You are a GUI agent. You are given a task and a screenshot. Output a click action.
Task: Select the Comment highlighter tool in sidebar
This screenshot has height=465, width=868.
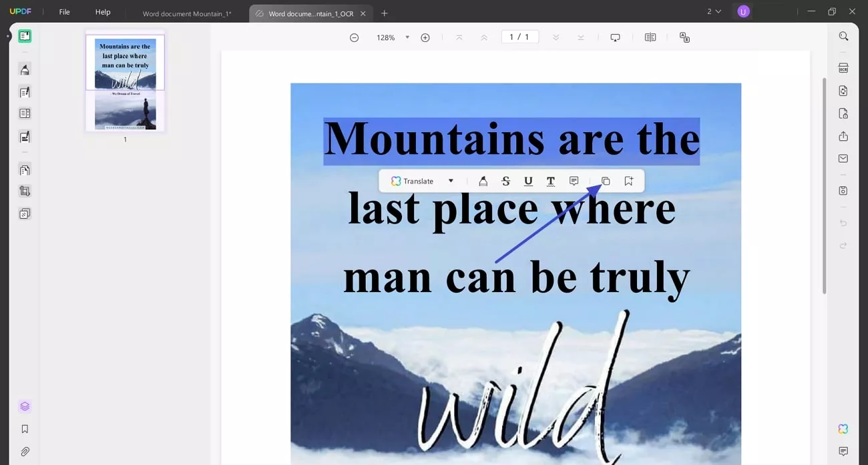point(25,69)
